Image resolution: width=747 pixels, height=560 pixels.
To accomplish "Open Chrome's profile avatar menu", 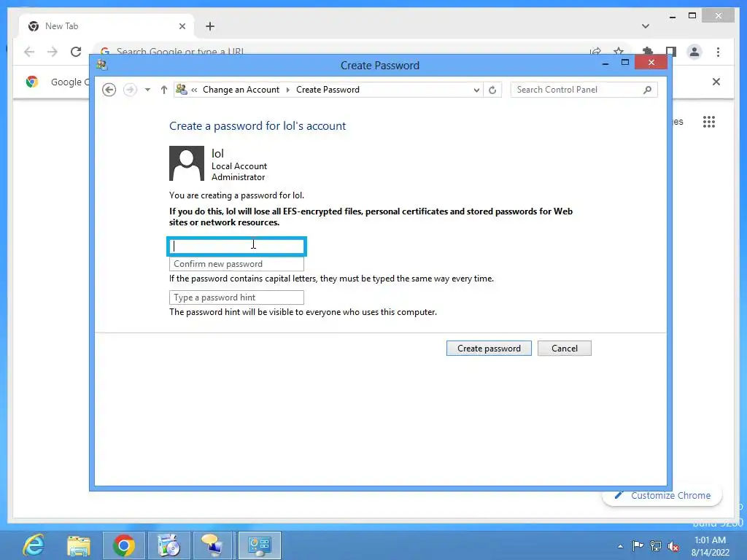I will click(x=694, y=52).
